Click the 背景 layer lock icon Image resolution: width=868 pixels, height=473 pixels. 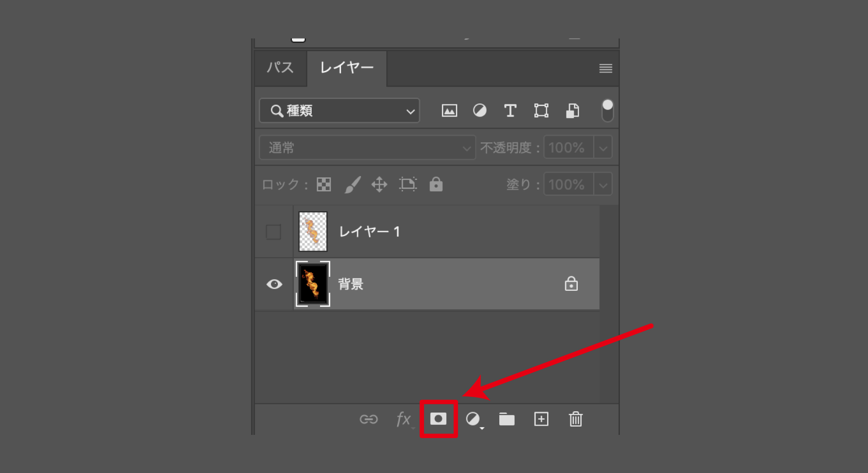[571, 284]
